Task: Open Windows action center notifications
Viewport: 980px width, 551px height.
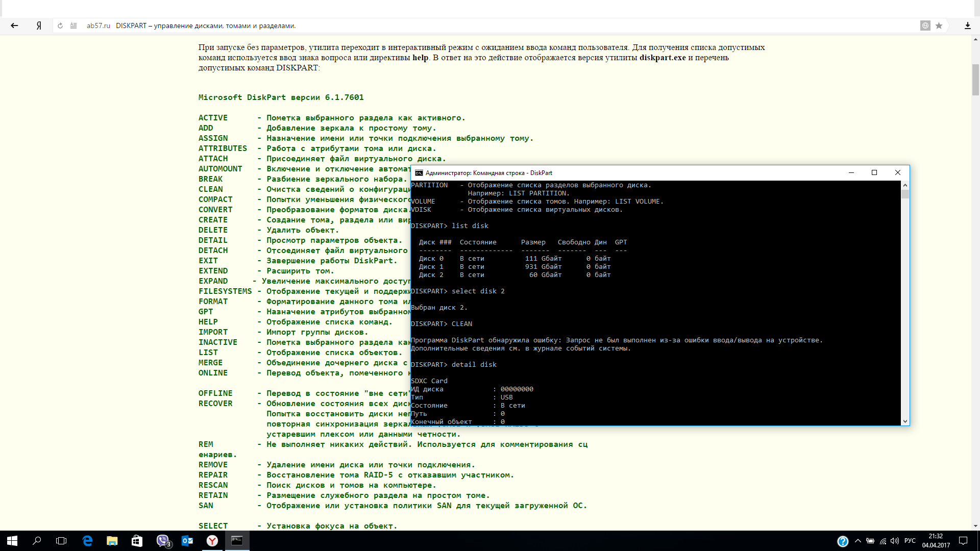Action: [x=963, y=541]
